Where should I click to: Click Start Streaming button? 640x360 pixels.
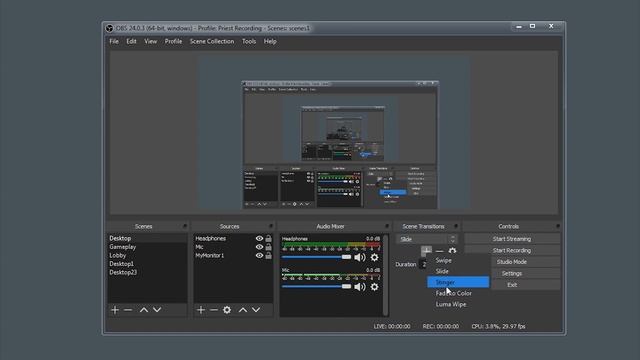(x=512, y=239)
